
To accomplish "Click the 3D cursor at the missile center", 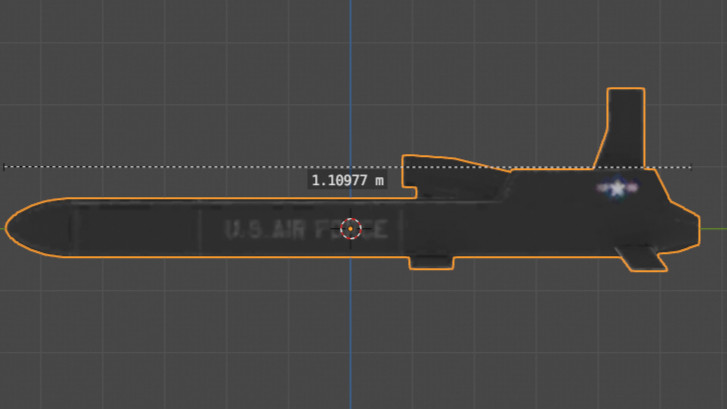I will point(351,229).
